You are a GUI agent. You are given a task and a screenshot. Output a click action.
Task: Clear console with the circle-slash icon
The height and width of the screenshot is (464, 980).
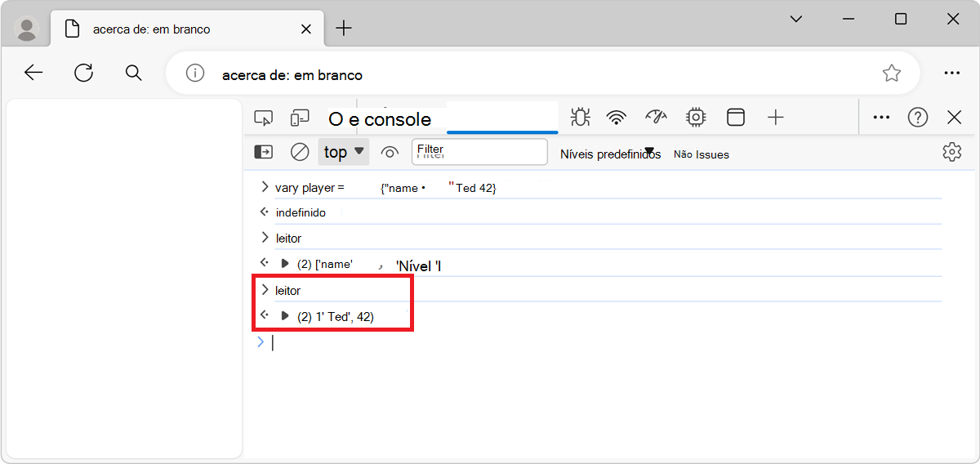(300, 152)
